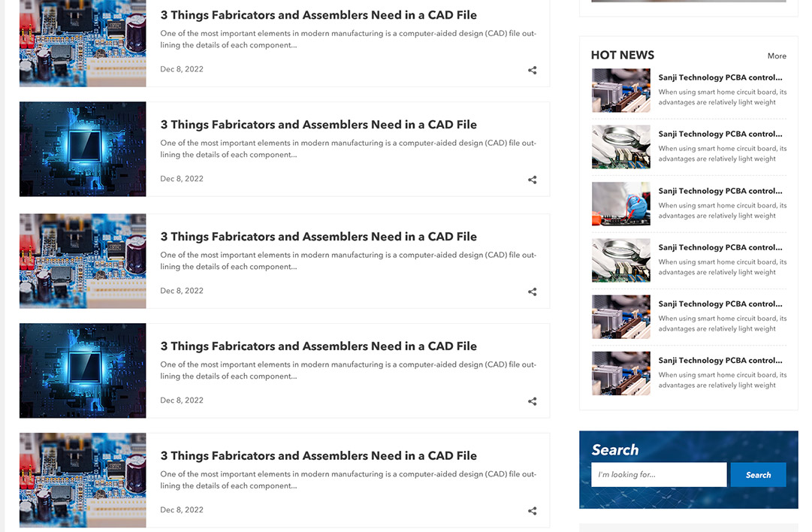Click the second article's blue chip thumbnail
The height and width of the screenshot is (532, 812).
tap(83, 149)
